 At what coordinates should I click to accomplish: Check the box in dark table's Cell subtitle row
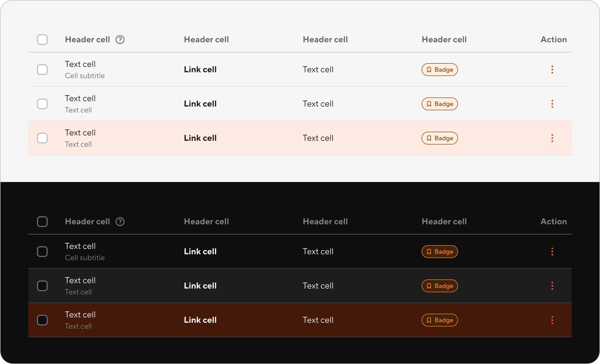pos(42,252)
